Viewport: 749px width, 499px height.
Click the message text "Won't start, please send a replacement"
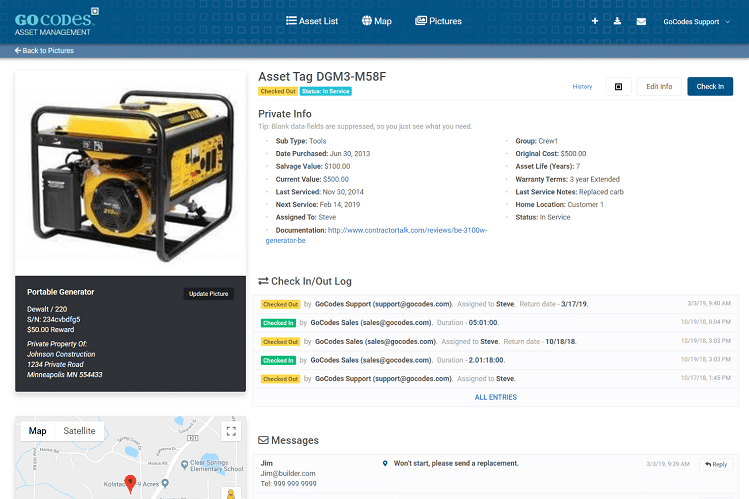(x=456, y=463)
